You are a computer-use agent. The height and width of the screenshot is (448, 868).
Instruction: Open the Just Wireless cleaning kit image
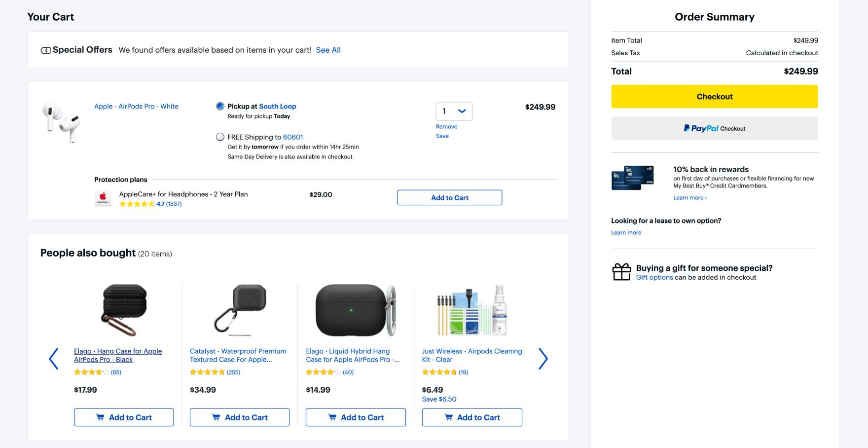[472, 310]
